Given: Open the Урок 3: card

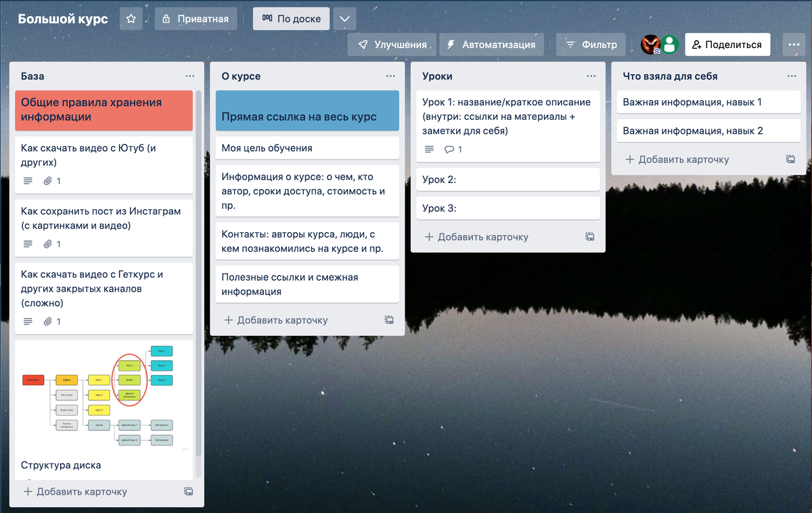Looking at the screenshot, I should point(508,208).
